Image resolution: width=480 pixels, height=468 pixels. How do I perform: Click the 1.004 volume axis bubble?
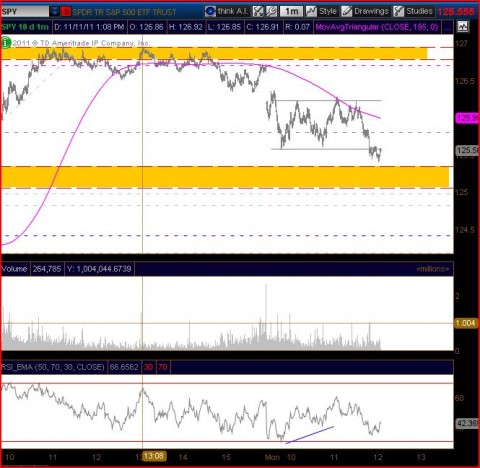[x=466, y=323]
